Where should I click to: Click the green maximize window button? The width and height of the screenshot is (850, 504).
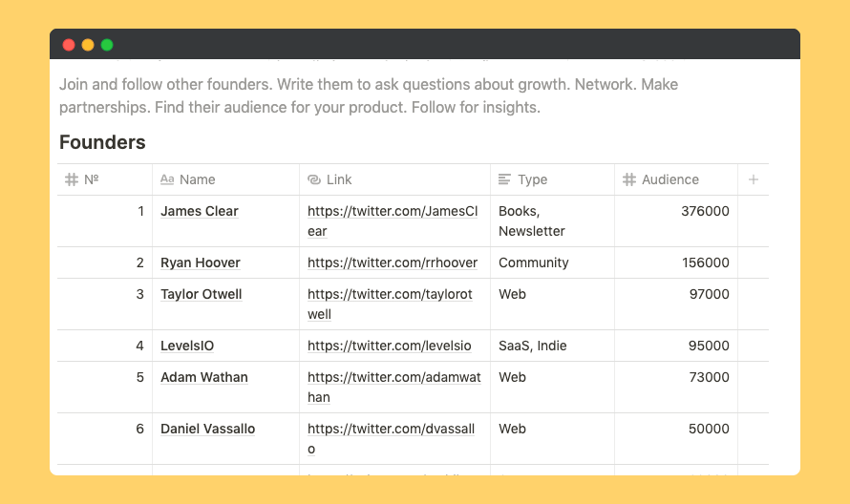(107, 45)
